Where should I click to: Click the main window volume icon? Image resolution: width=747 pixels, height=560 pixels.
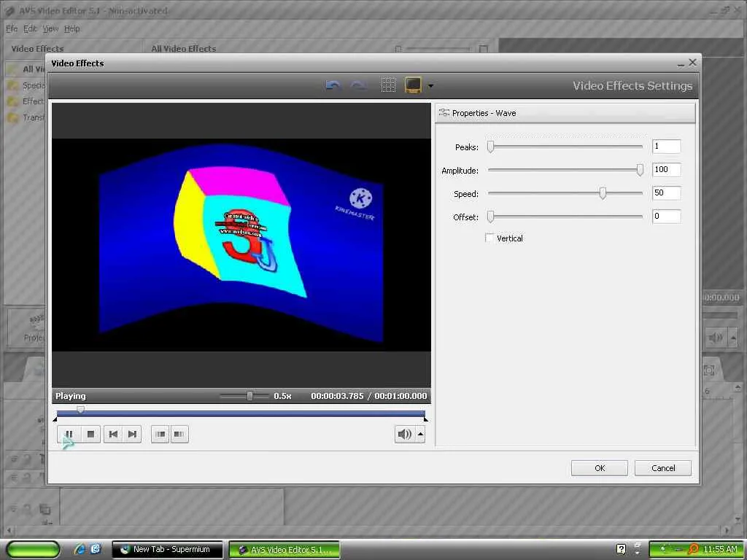click(715, 338)
